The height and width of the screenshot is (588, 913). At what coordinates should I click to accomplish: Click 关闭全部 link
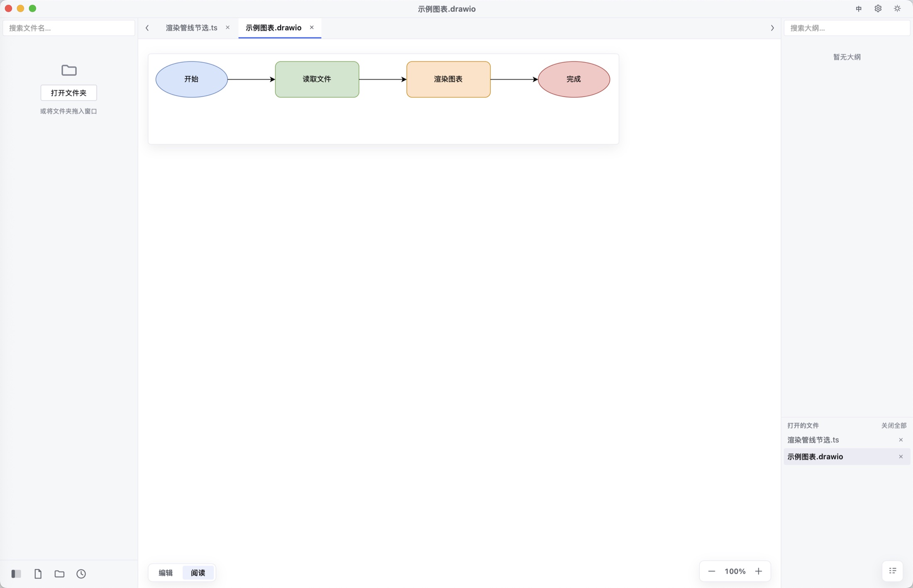tap(894, 425)
